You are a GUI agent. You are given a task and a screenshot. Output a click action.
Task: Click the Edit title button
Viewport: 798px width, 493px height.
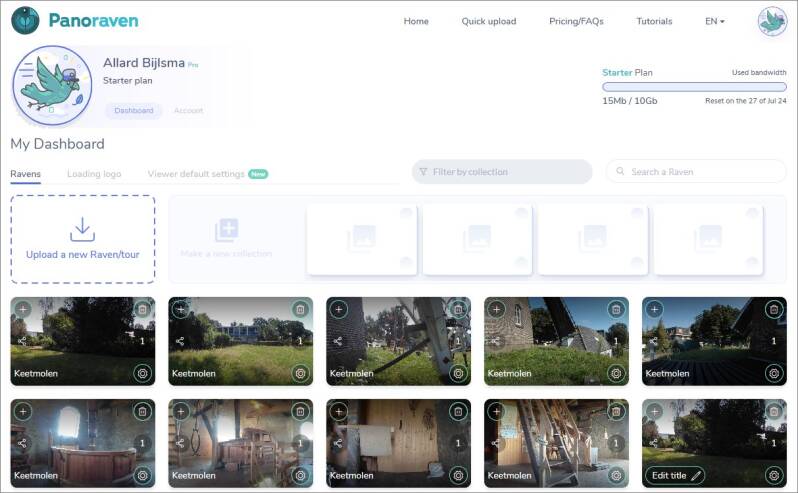pos(675,475)
